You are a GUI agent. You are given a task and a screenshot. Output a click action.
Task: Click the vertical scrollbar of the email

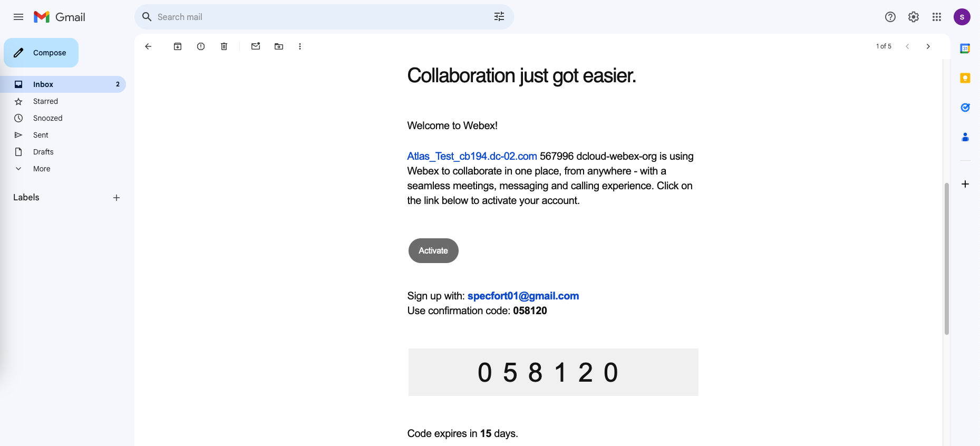click(946, 258)
